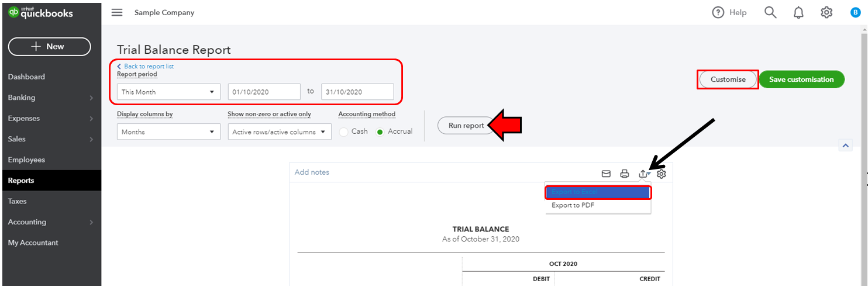Select the Cash accounting method
The height and width of the screenshot is (301, 868).
pyautogui.click(x=343, y=132)
